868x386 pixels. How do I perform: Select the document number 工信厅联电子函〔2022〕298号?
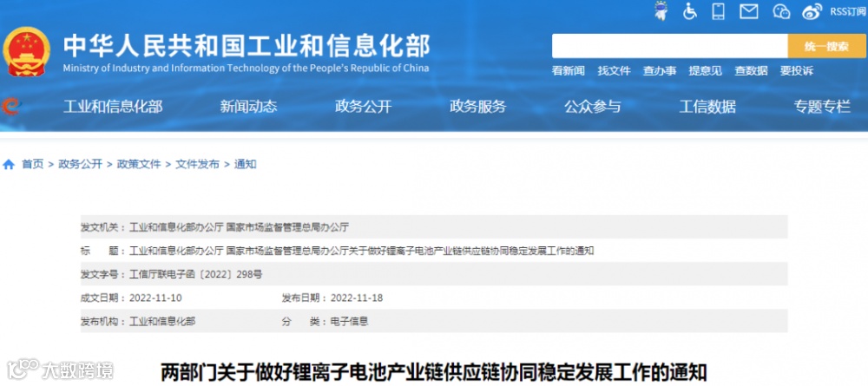tap(196, 274)
